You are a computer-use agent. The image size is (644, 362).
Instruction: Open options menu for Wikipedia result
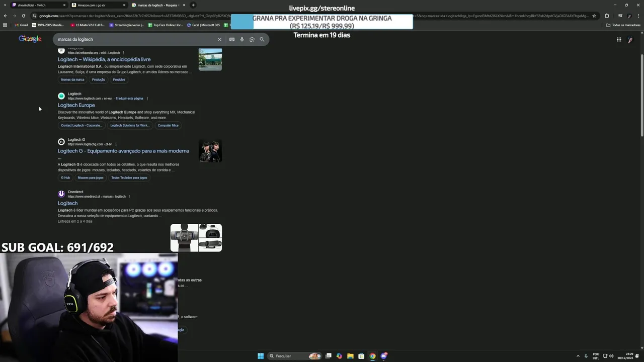pyautogui.click(x=123, y=53)
